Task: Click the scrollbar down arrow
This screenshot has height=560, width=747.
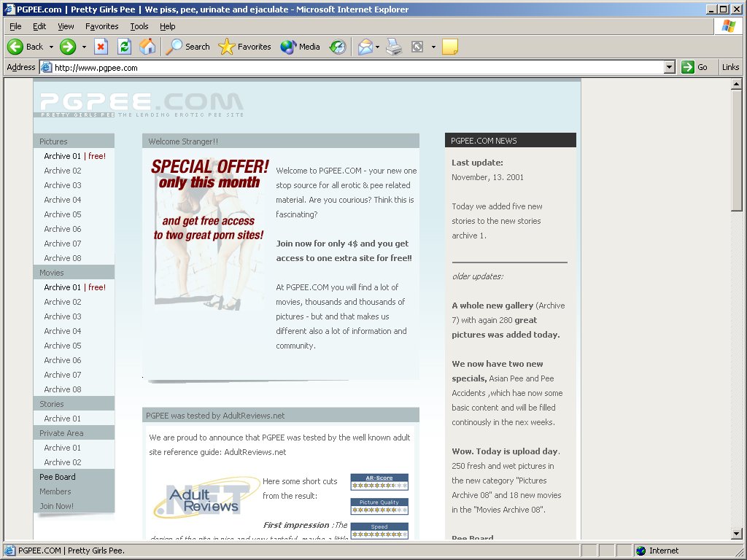Action: pyautogui.click(x=736, y=534)
